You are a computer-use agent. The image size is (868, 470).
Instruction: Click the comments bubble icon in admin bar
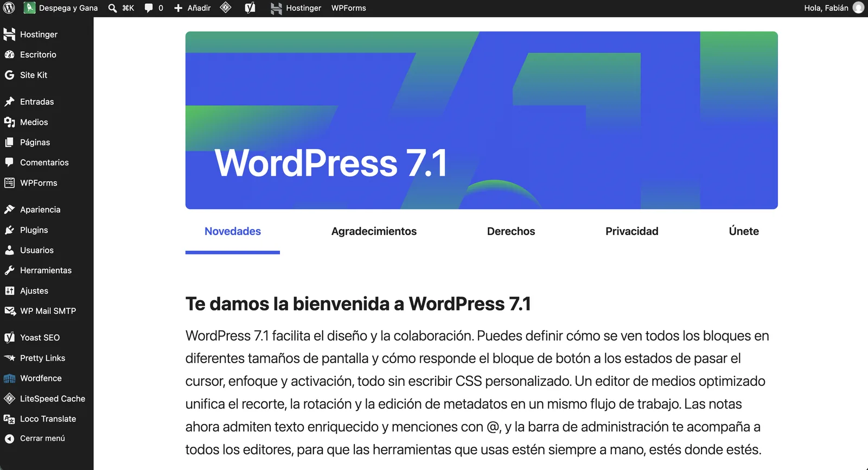tap(149, 8)
